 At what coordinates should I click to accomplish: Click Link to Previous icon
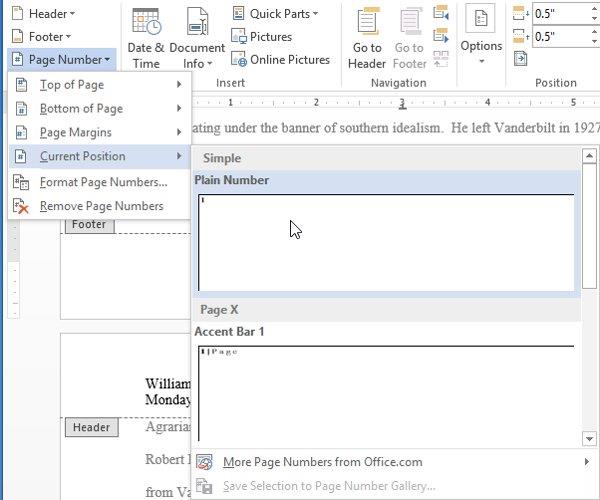(x=441, y=59)
